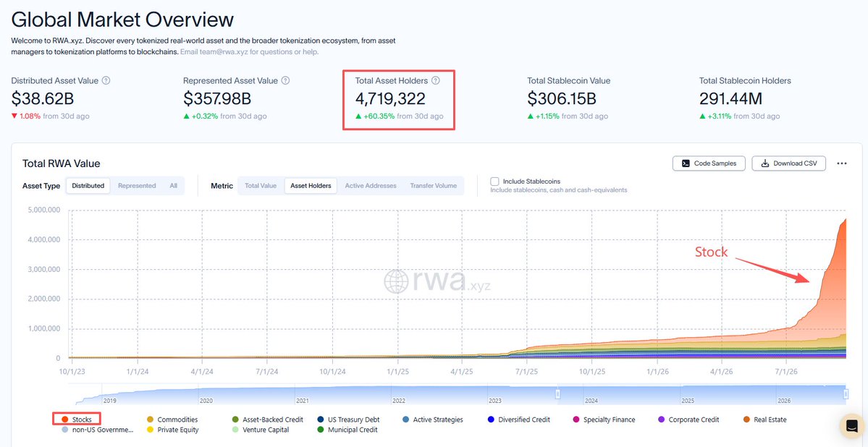Image resolution: width=868 pixels, height=447 pixels.
Task: Toggle the US Treasury Debt legend series
Action: [349, 420]
